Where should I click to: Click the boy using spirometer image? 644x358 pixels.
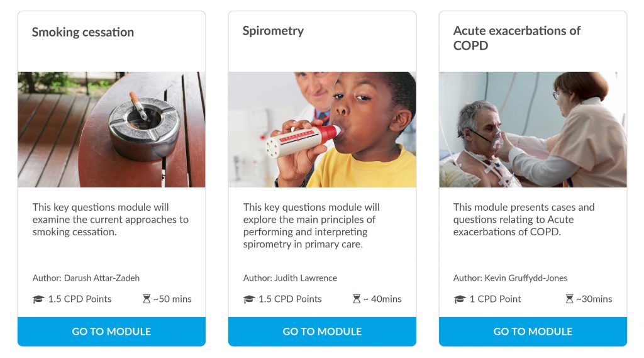click(322, 130)
